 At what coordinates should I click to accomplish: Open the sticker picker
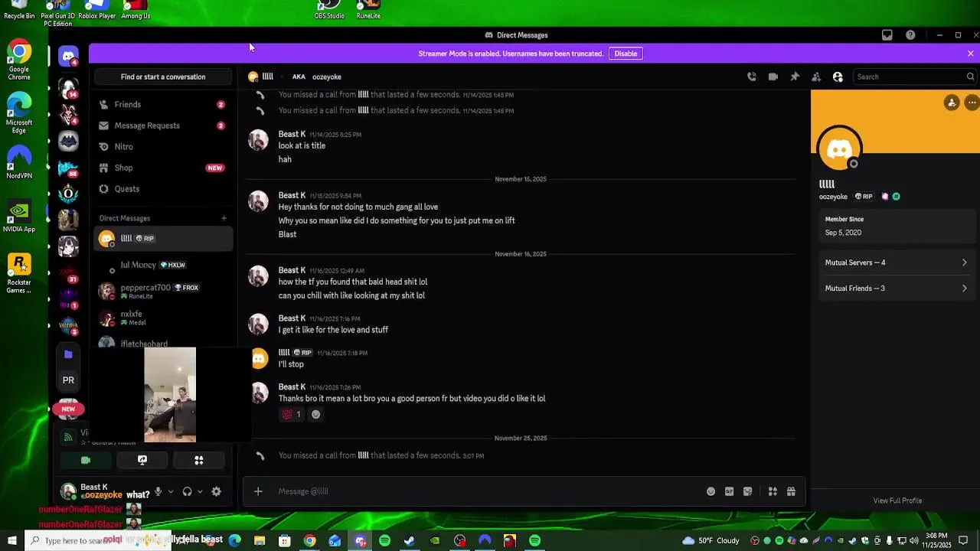(747, 491)
